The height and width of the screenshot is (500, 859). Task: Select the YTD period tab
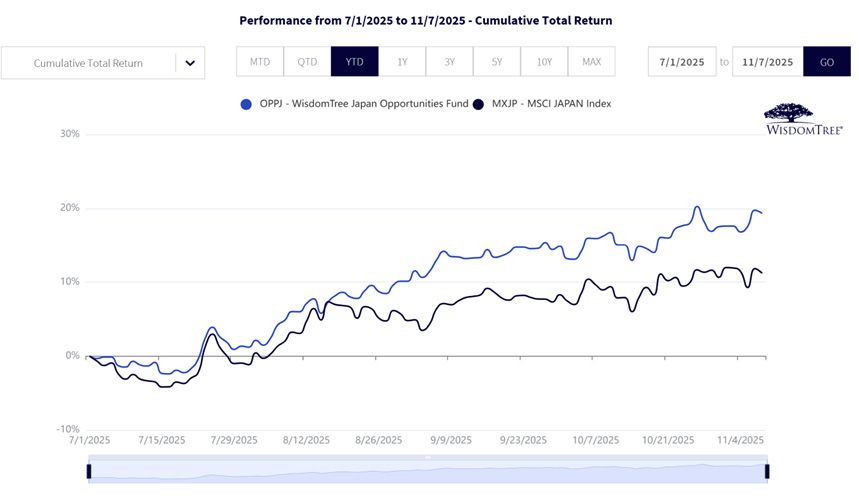[x=354, y=61]
